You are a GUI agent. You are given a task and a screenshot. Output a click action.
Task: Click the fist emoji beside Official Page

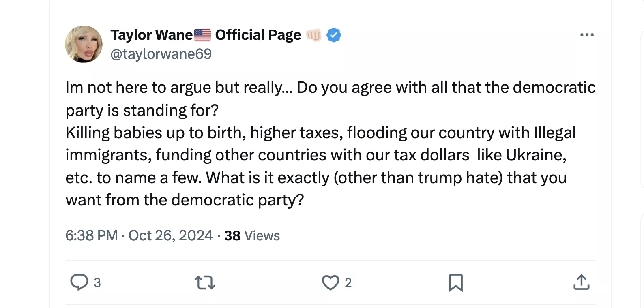(313, 35)
